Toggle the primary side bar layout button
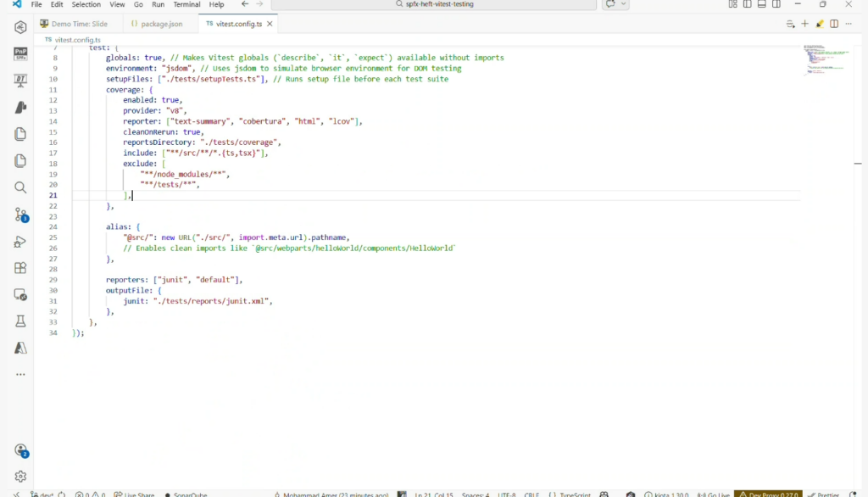The height and width of the screenshot is (497, 868). [748, 4]
